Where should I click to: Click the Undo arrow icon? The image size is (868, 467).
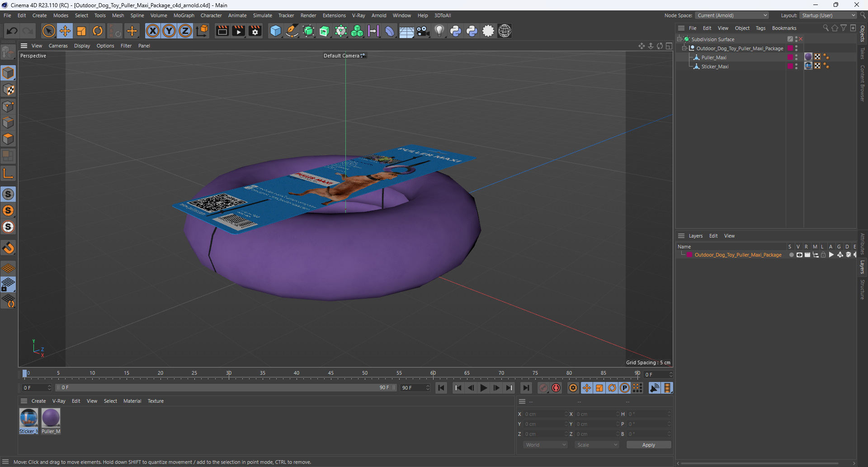pyautogui.click(x=12, y=31)
